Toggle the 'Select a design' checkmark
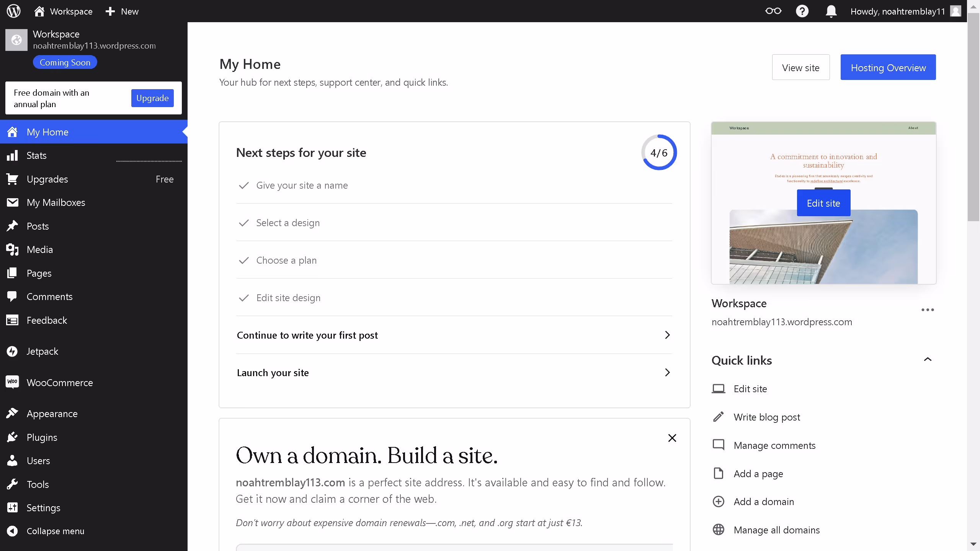980x551 pixels. tap(244, 222)
